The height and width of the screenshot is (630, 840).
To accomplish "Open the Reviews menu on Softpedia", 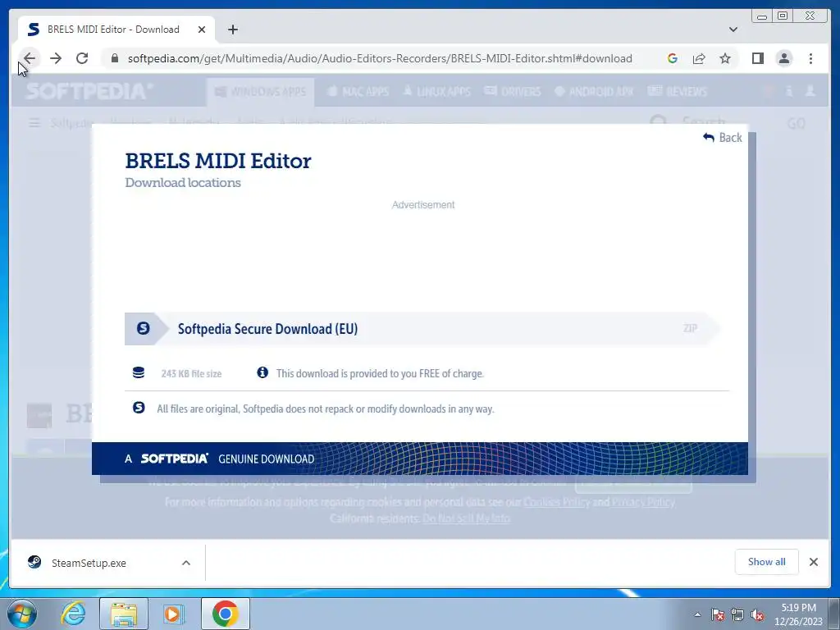I will pos(678,92).
